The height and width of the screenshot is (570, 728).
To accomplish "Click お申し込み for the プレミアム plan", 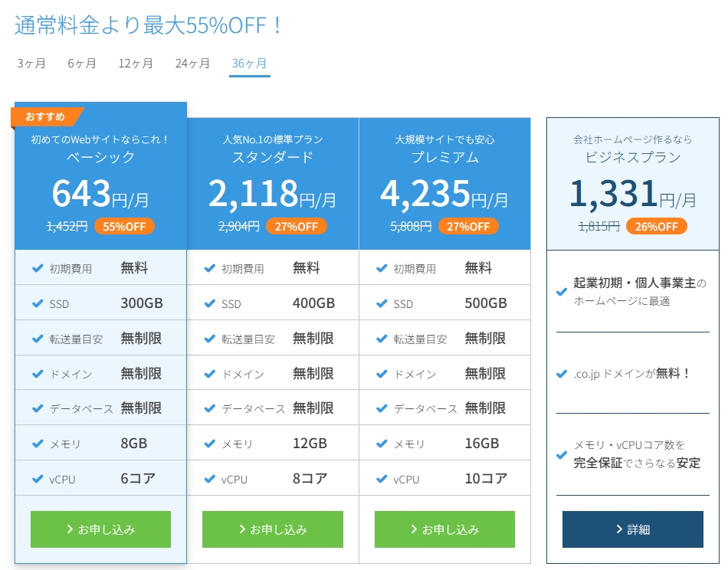I will pos(444,529).
